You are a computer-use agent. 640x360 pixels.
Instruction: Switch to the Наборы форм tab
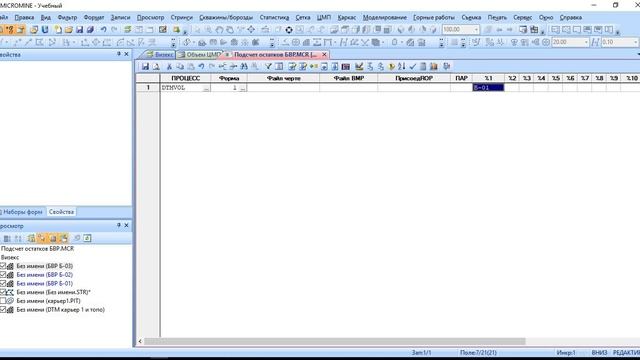tap(22, 212)
